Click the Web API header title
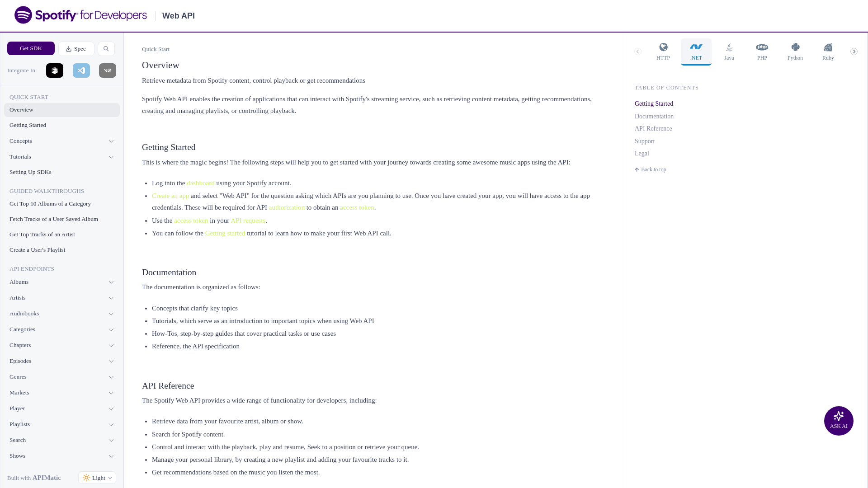This screenshot has width=868, height=488. 178,16
